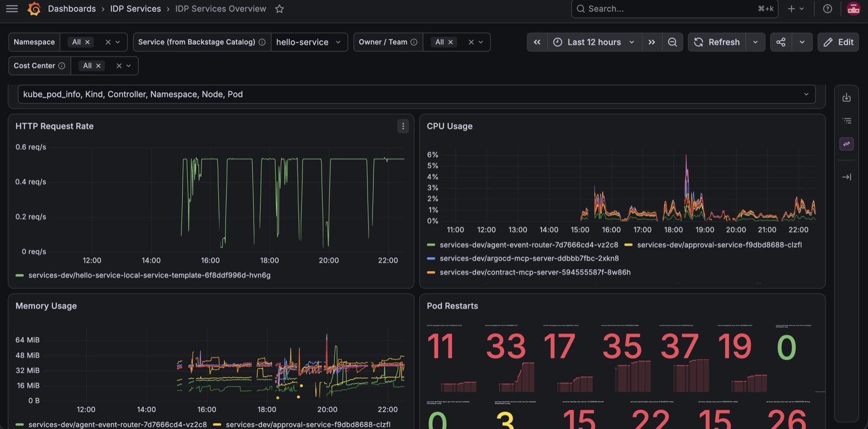Shift time range forwards

coord(652,42)
